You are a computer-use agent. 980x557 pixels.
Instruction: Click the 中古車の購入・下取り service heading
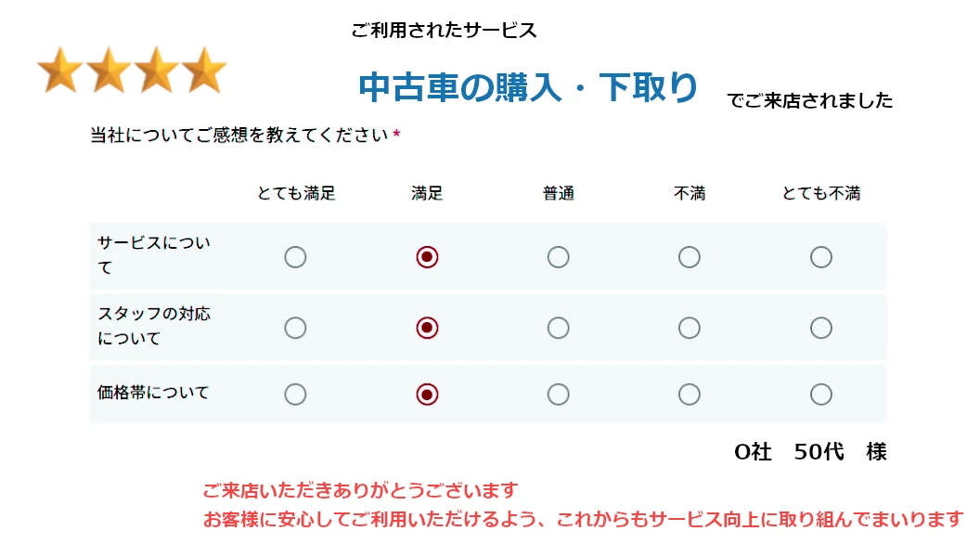(x=527, y=88)
